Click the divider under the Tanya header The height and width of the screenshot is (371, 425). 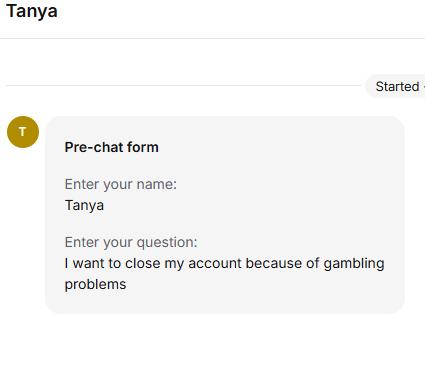[212, 38]
